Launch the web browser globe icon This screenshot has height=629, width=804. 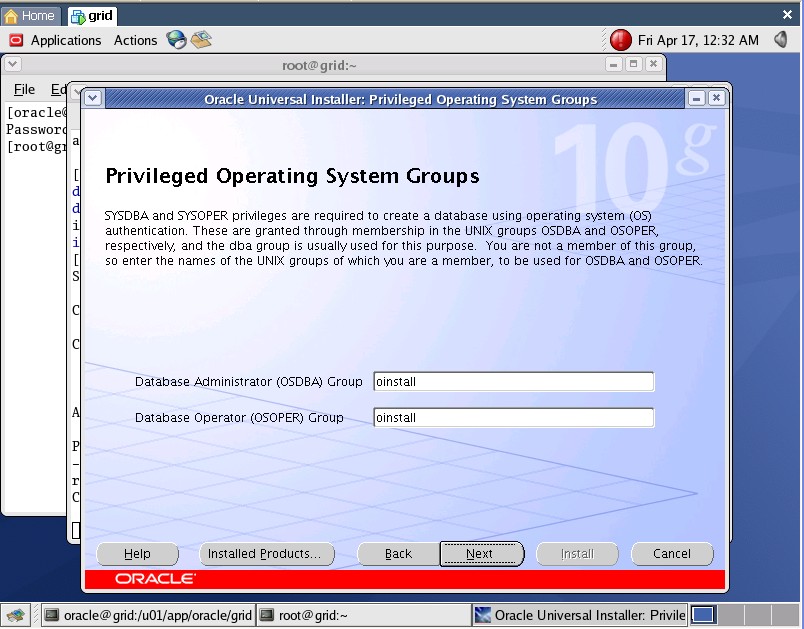point(177,40)
